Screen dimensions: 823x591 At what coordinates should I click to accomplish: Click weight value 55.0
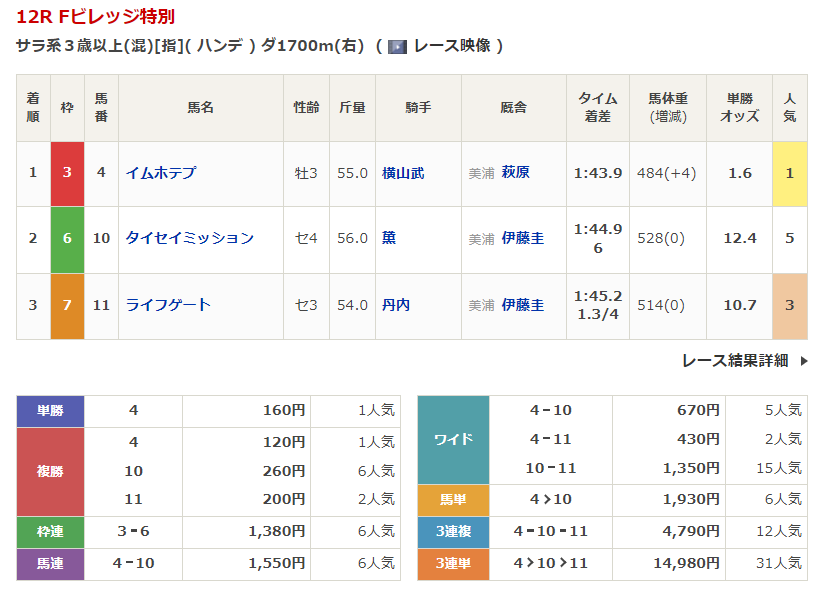(x=352, y=173)
